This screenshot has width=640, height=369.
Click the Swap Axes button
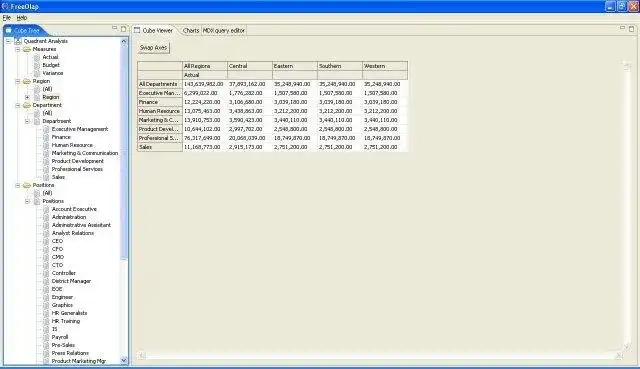tap(153, 48)
